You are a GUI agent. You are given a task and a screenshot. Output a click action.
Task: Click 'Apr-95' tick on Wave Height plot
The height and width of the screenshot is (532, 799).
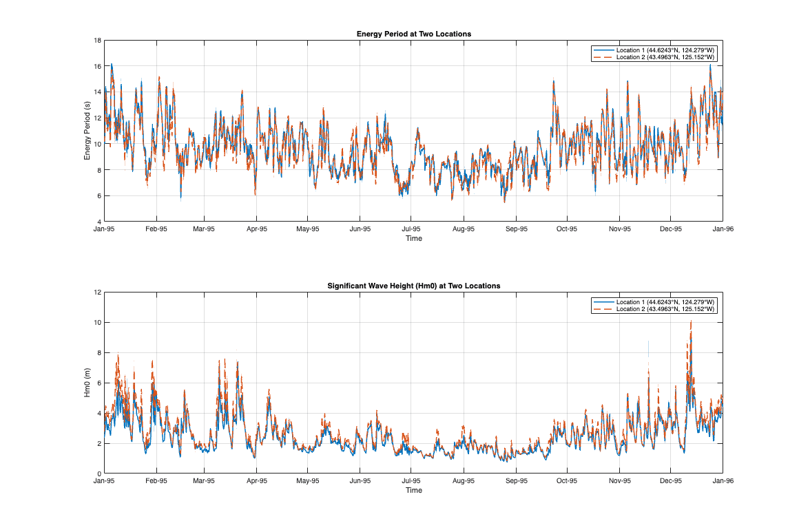pos(257,481)
